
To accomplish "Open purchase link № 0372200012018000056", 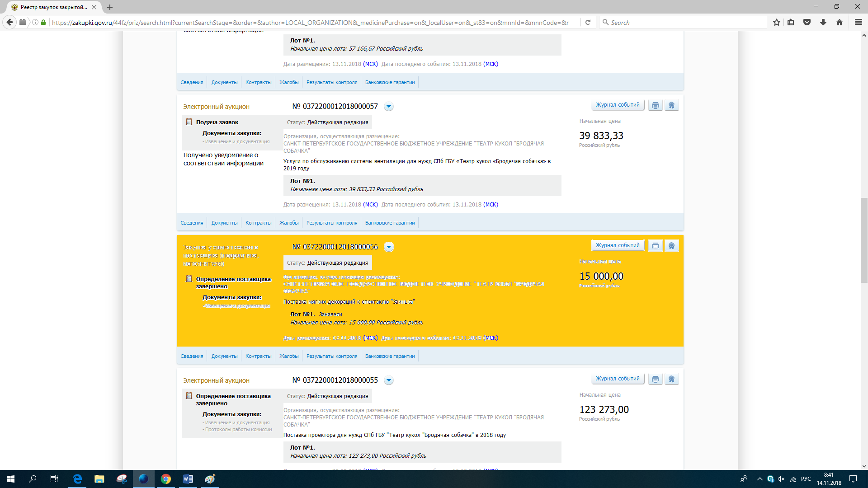I will 335,247.
